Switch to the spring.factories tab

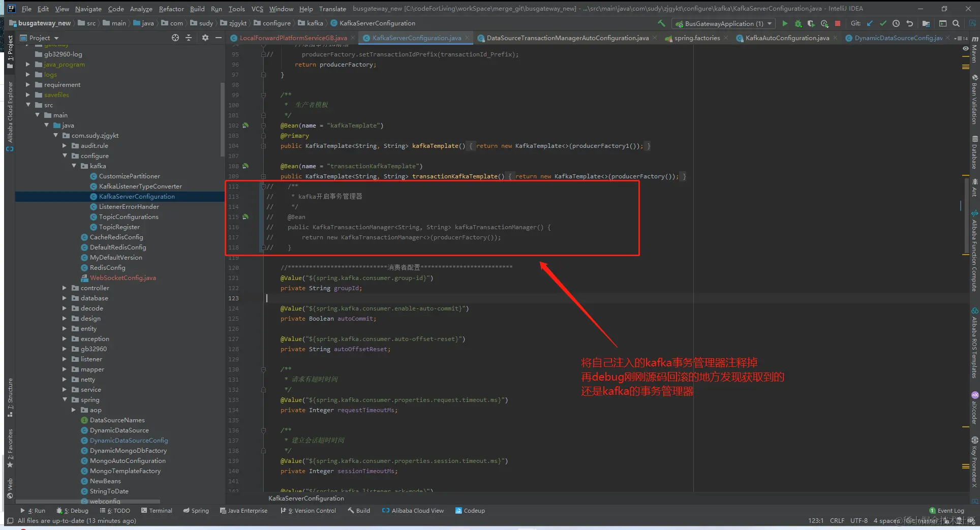pos(697,38)
